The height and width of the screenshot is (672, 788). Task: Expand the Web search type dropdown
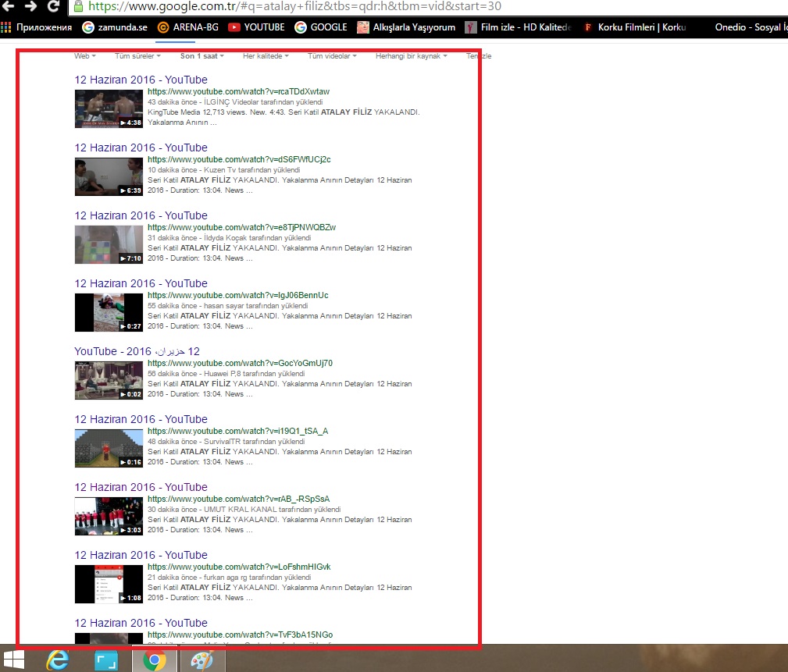coord(85,55)
